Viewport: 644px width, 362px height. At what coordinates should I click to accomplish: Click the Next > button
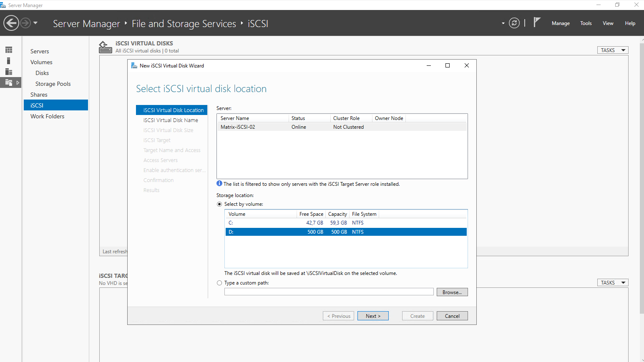click(x=373, y=316)
